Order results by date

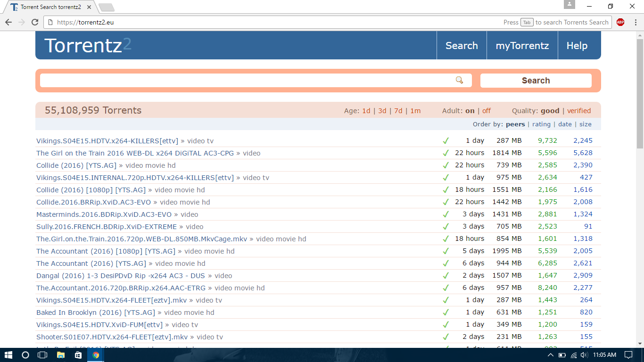(565, 124)
